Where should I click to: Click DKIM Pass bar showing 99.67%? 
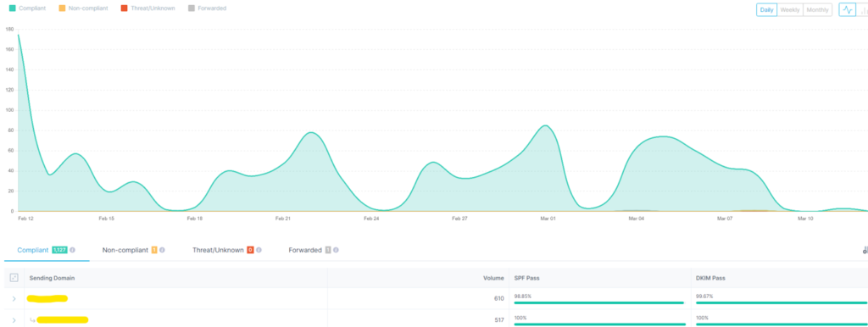pos(781,302)
